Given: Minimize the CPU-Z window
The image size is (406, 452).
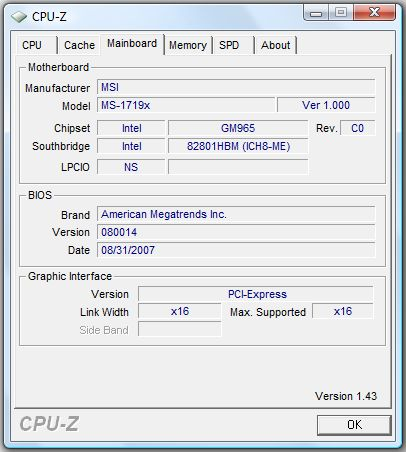Looking at the screenshot, I should tap(316, 13).
